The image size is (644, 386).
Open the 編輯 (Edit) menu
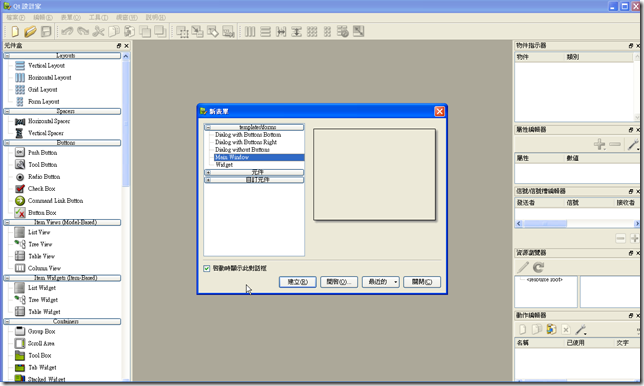coord(43,17)
